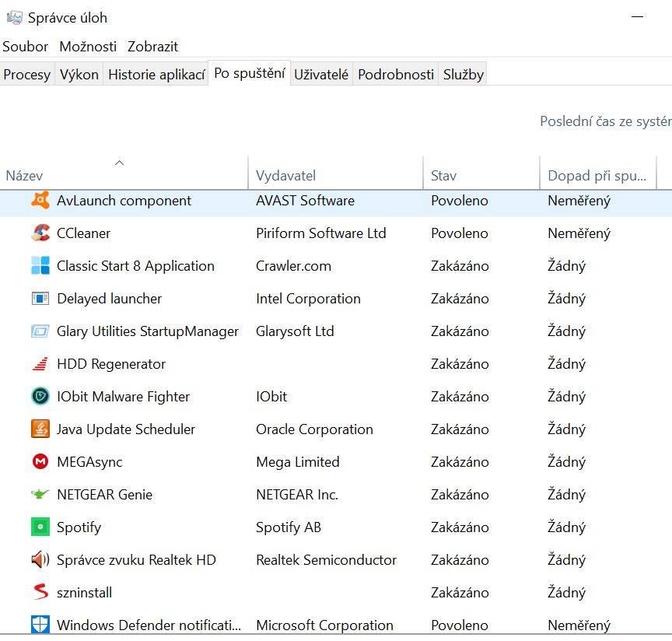Select the Delayed launcher entry
672x641 pixels.
point(110,299)
